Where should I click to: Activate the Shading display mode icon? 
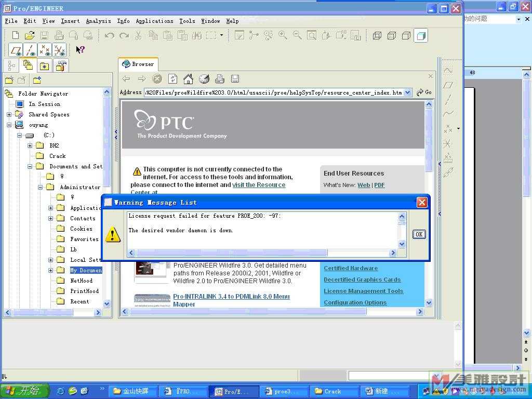[x=421, y=35]
